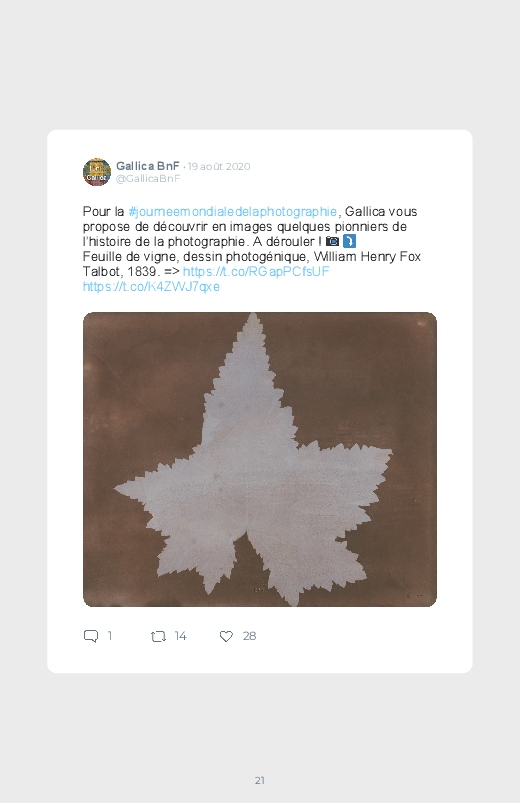Click the heart like icon
The image size is (520, 803).
(x=226, y=636)
